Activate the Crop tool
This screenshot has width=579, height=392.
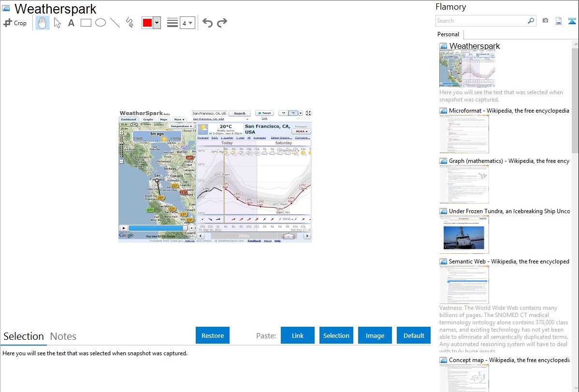pyautogui.click(x=15, y=23)
